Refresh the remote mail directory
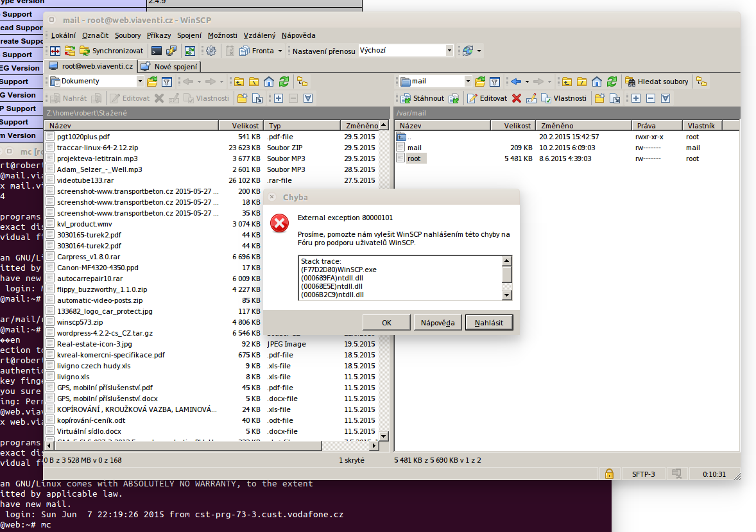Screen dimensions: 756x532 [x=612, y=82]
